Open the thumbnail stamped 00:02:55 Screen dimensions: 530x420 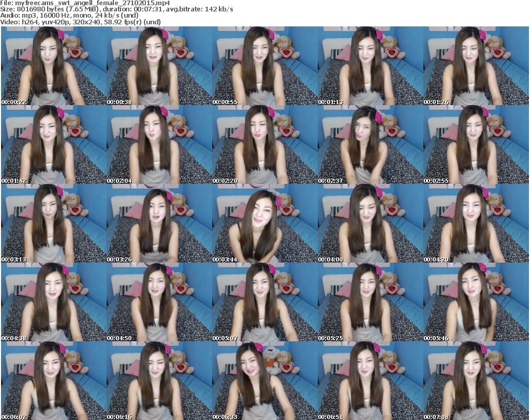point(476,144)
